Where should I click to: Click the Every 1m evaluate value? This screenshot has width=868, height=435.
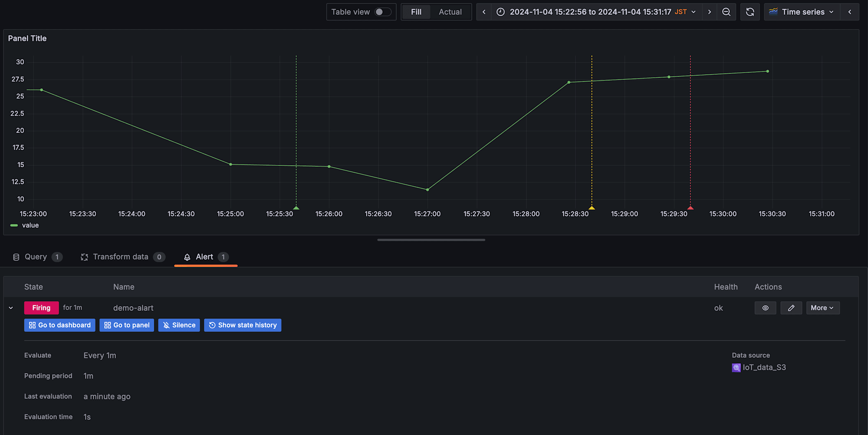[100, 356]
